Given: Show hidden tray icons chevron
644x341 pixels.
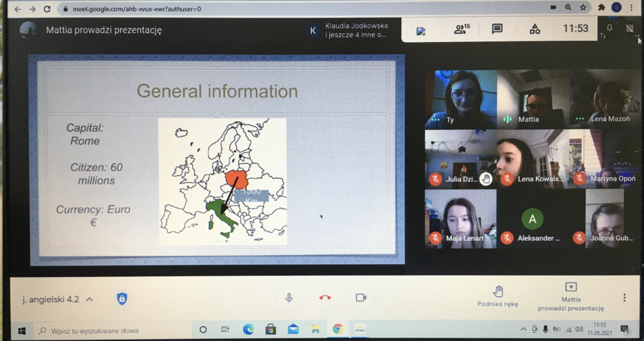Looking at the screenshot, I should click(x=523, y=329).
